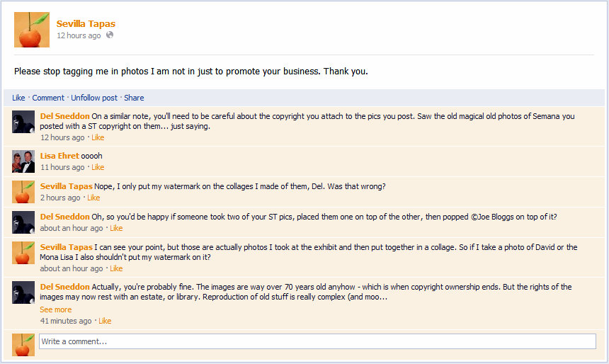Expand Del Sneddon's comment with See more
609x364 pixels.
(x=56, y=309)
